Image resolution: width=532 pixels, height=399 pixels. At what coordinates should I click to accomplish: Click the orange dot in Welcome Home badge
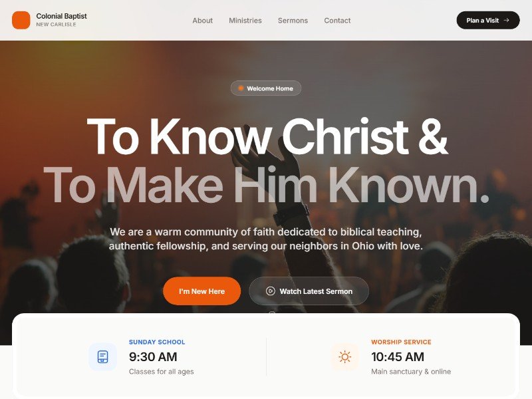tap(241, 88)
